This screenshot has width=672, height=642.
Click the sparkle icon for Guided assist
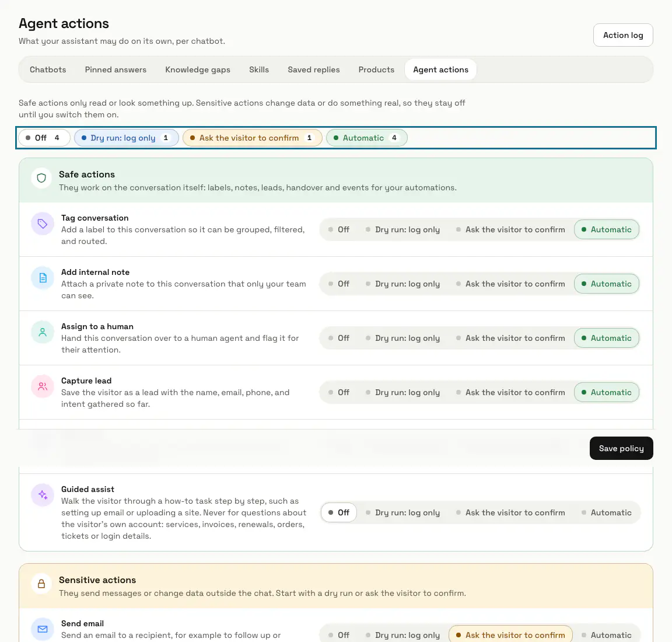click(43, 495)
